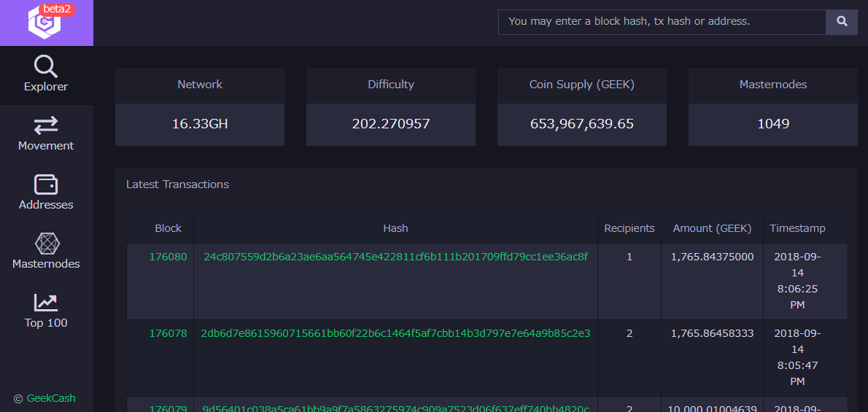Open transaction hash starting with 2db6d7e861
The width and height of the screenshot is (868, 412).
point(395,333)
